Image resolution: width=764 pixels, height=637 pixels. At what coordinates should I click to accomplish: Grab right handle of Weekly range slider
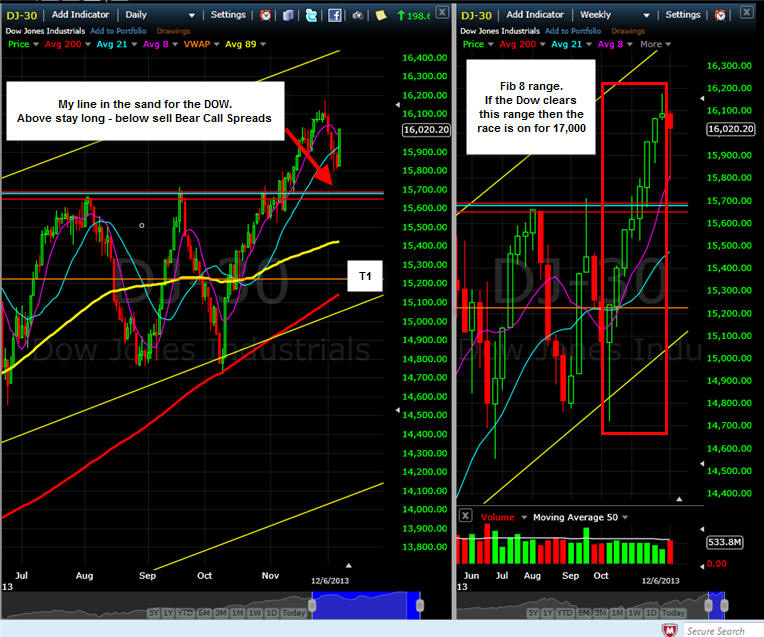(x=725, y=605)
